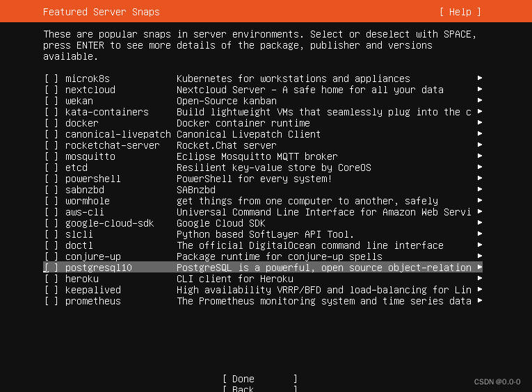Show mosquitto details arrow

(x=480, y=156)
